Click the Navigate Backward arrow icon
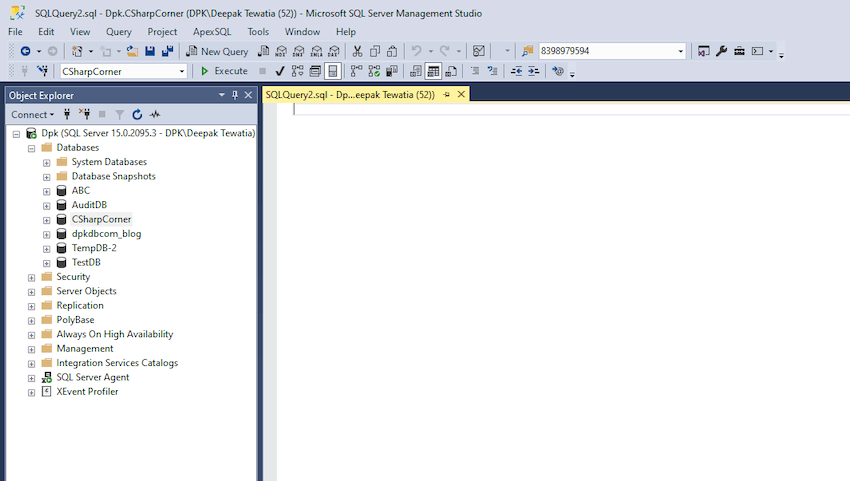 (x=25, y=51)
